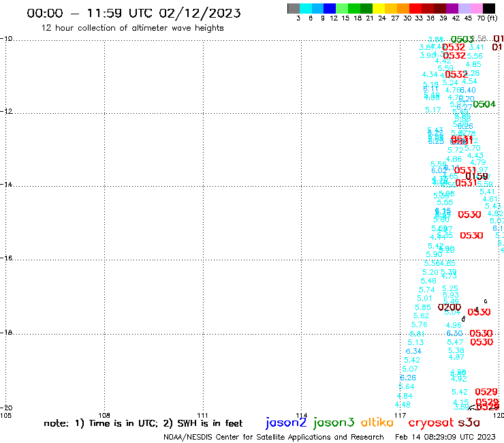Click the wave height value '4.54'
The width and height of the screenshot is (504, 443).
pyautogui.click(x=470, y=81)
